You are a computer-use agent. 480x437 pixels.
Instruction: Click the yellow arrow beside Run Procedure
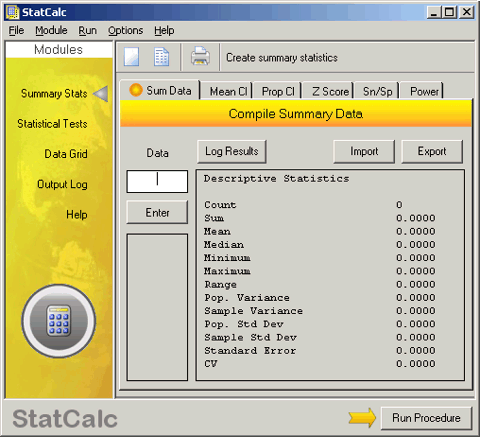362,418
